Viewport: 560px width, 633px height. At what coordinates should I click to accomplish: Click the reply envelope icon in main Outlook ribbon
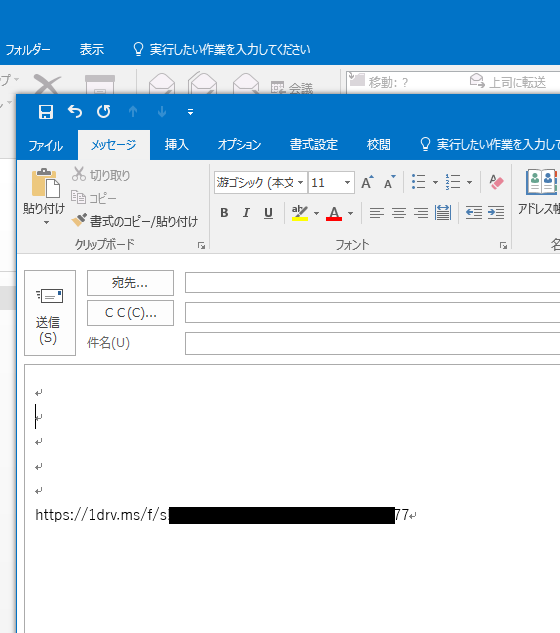tap(162, 84)
